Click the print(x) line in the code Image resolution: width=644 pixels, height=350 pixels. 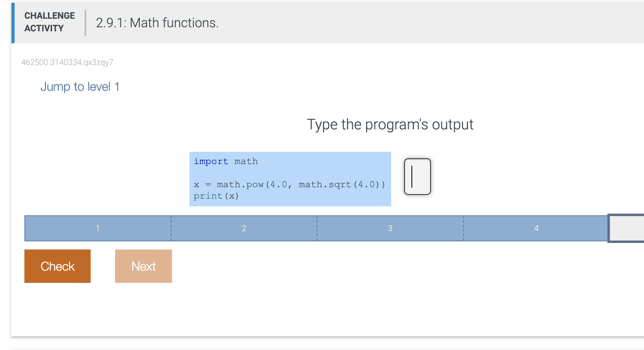pos(216,196)
